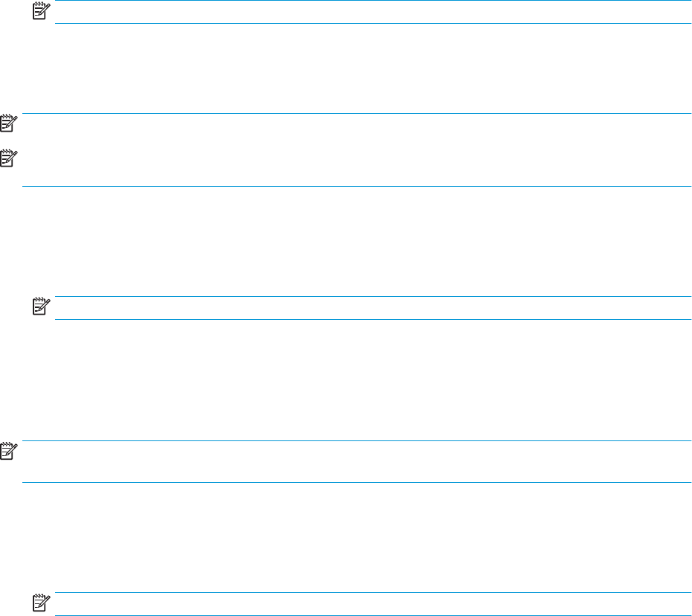692x616 pixels.
Task: Click the fifth note icon from top
Action: (9, 451)
